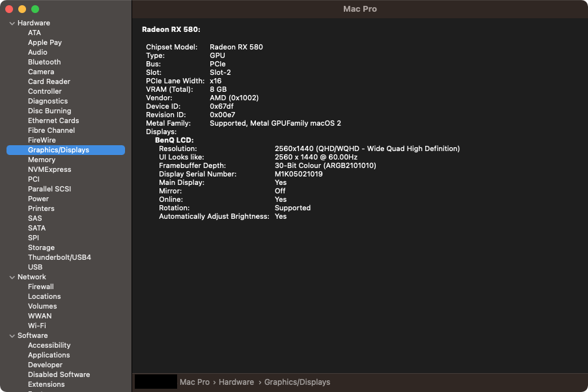Open the Apple Pay entry
The image size is (588, 392).
[45, 42]
